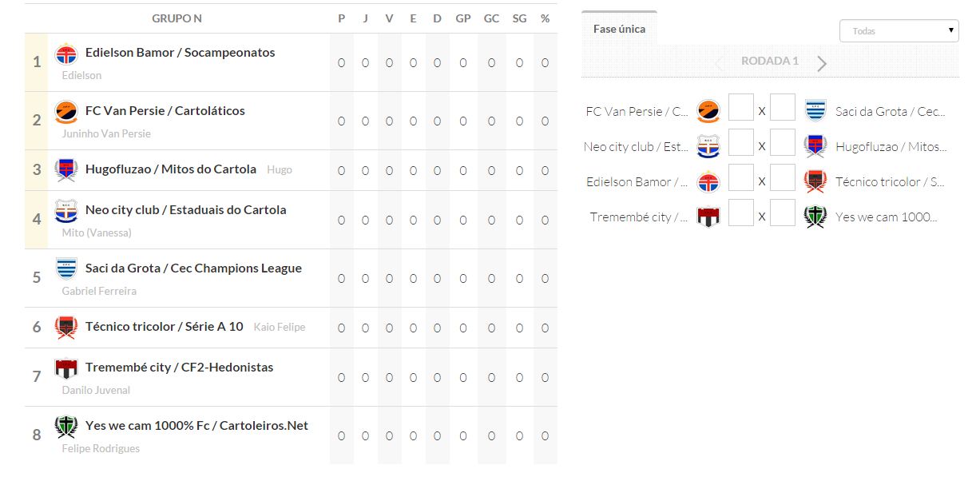Open the Todas filter dropdown
Image resolution: width=980 pixels, height=481 pixels.
pos(899,31)
